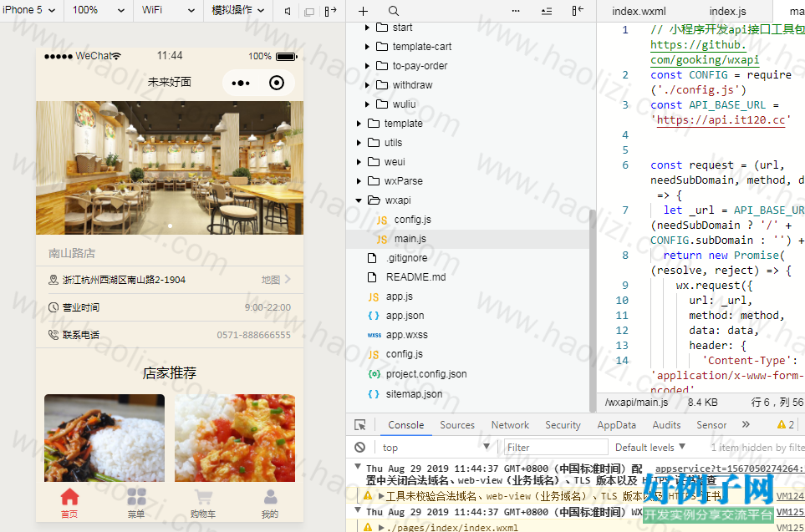
Task: Open root config.js below app.wxss
Action: pos(404,354)
